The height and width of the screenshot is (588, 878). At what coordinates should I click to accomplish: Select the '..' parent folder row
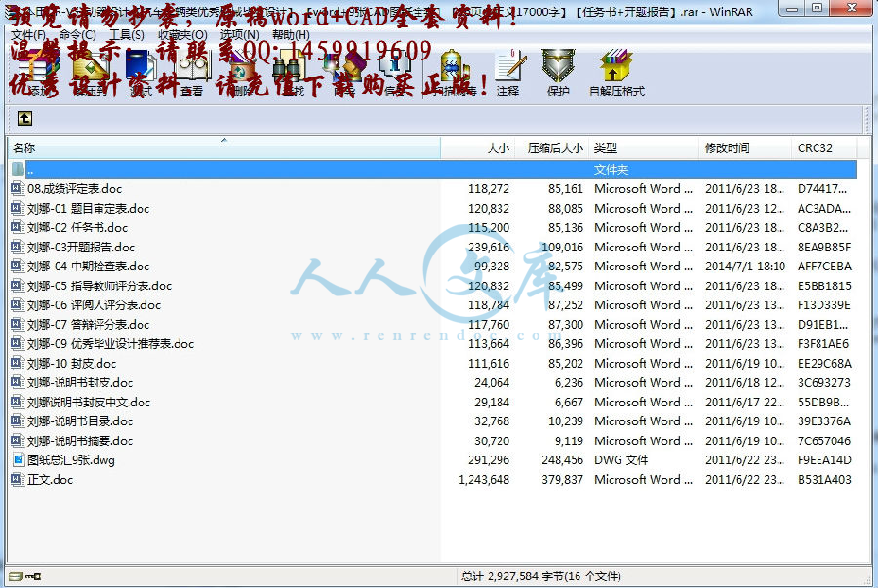(432, 170)
